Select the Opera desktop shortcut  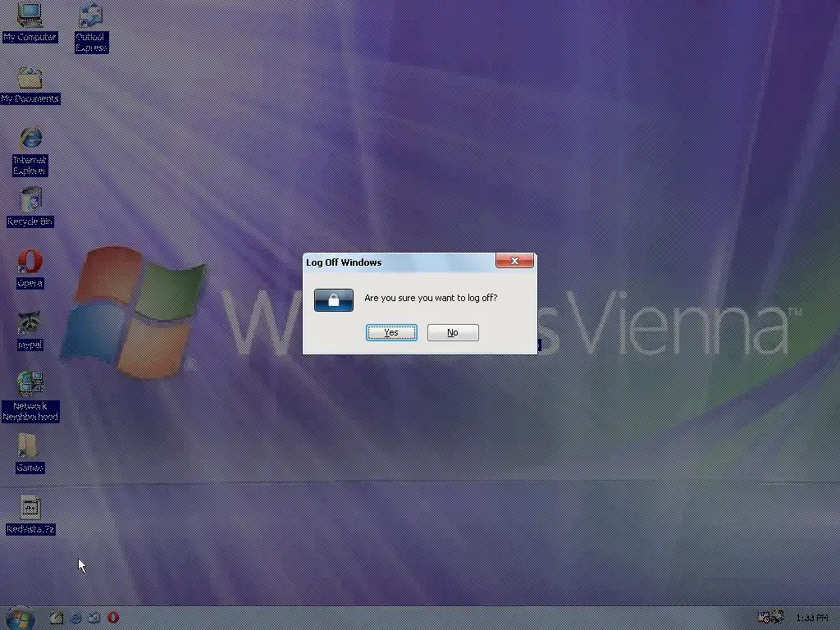[x=30, y=269]
